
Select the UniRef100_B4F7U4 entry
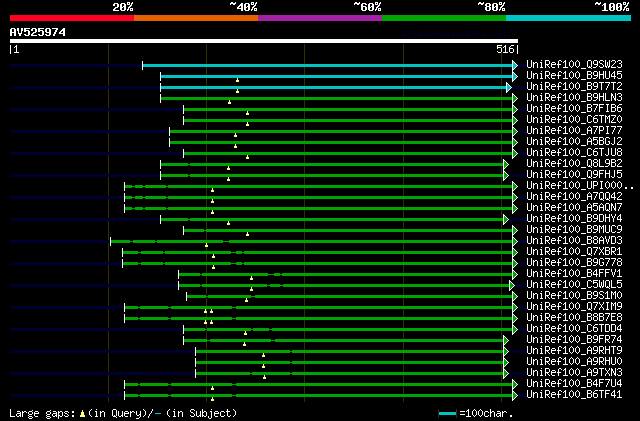(574, 384)
